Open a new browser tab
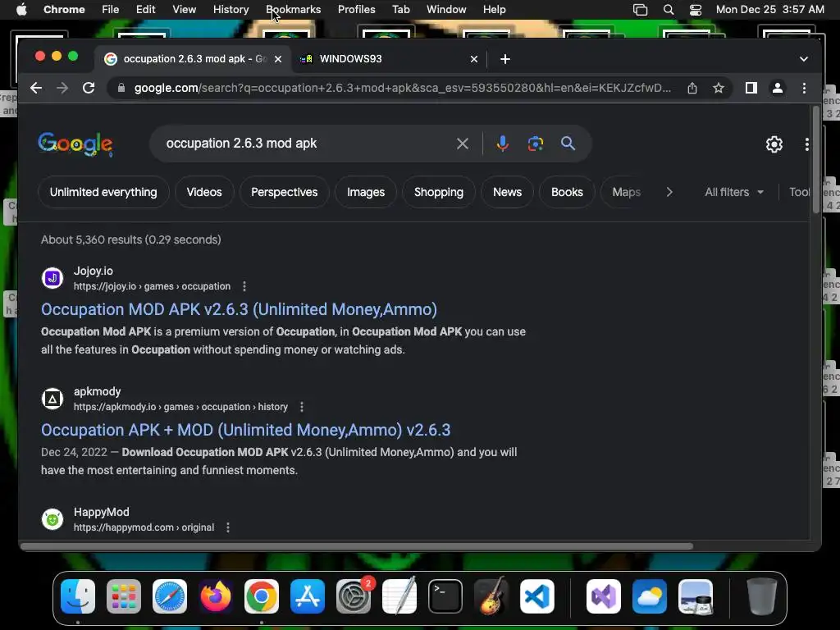This screenshot has height=630, width=840. [x=504, y=59]
